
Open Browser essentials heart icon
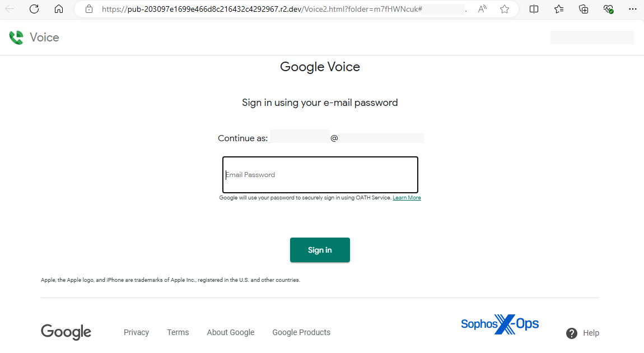point(608,9)
